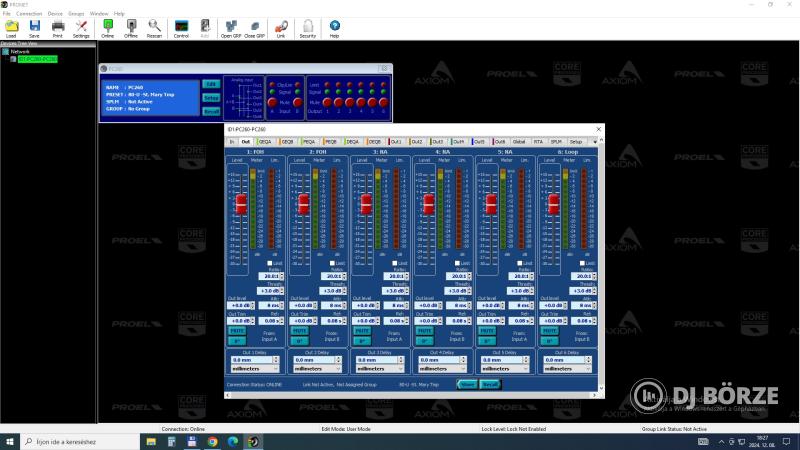This screenshot has height=450, width=800.
Task: Switch to the Out1 tab
Action: [396, 142]
